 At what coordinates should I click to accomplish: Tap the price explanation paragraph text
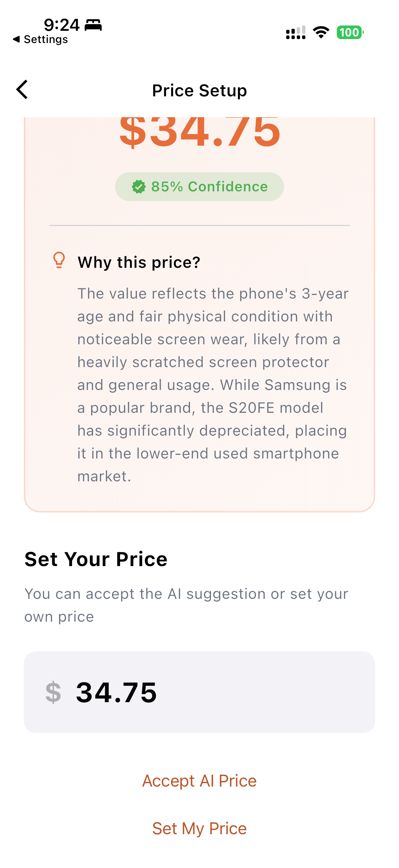213,385
